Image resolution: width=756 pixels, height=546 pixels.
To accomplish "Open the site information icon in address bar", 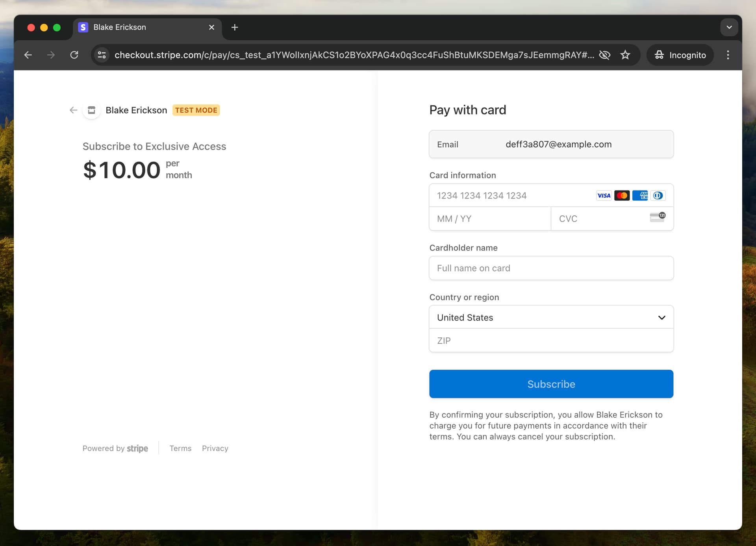I will coord(102,55).
